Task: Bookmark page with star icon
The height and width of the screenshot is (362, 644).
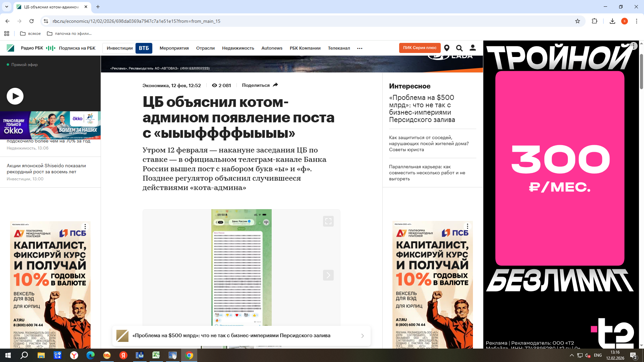Action: pos(577,21)
